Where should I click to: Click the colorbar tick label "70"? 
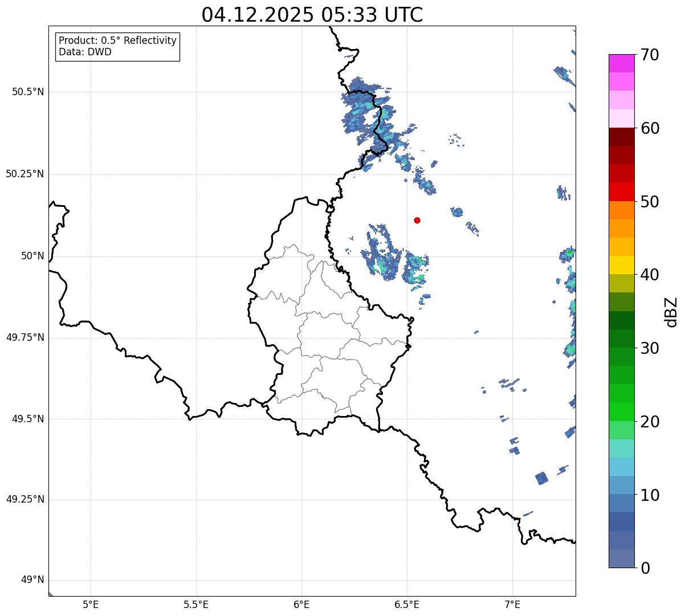650,55
